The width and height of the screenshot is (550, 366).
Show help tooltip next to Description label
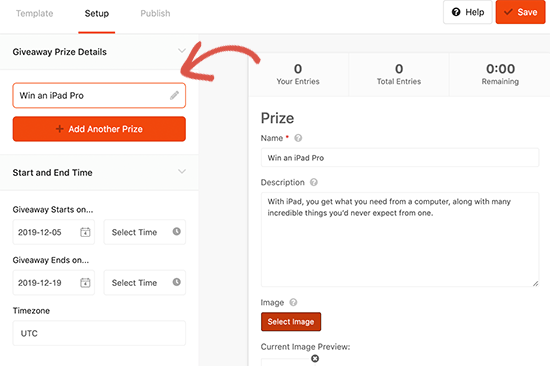pos(314,182)
